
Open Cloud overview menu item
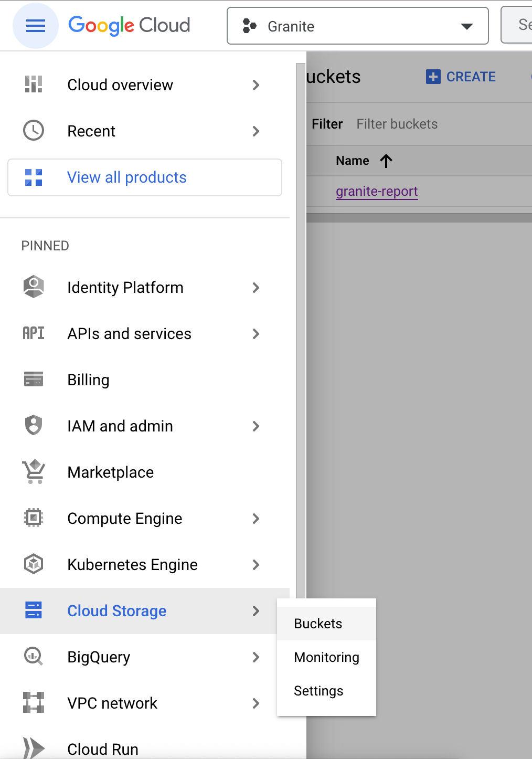point(145,85)
